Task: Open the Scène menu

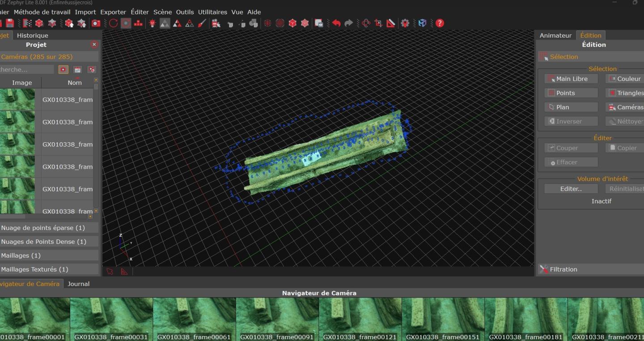Action: (x=162, y=12)
